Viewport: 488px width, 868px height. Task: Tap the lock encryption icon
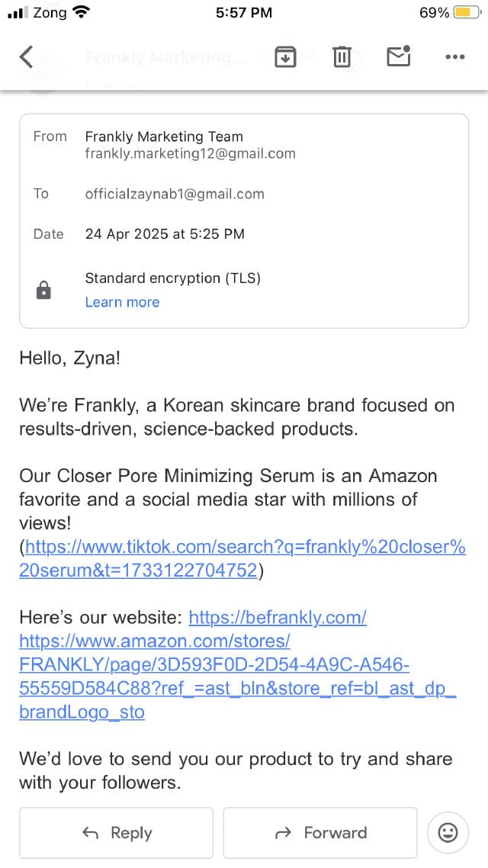click(44, 290)
